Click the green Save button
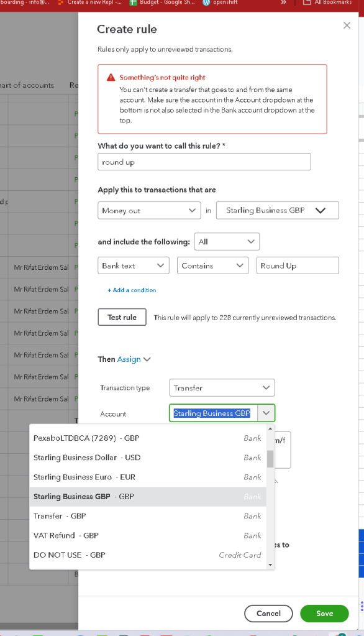364x636 pixels. 324,614
